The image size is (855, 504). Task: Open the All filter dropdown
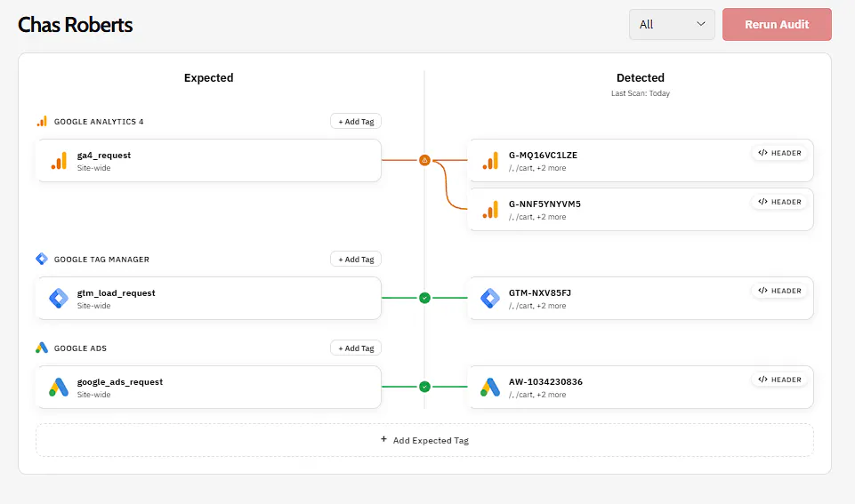(x=672, y=25)
